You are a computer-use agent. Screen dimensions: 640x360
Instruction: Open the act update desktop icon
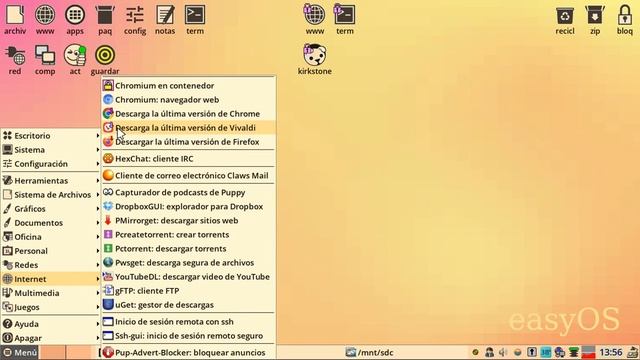[75, 60]
